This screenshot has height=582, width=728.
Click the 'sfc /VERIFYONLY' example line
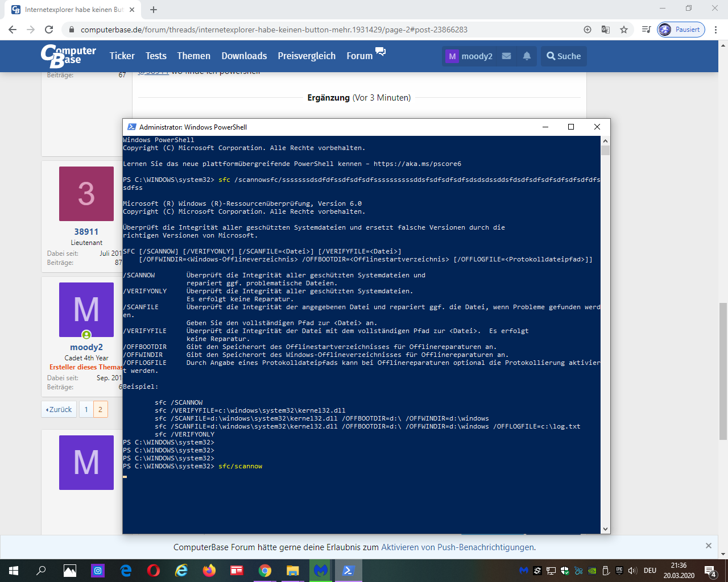(x=185, y=434)
